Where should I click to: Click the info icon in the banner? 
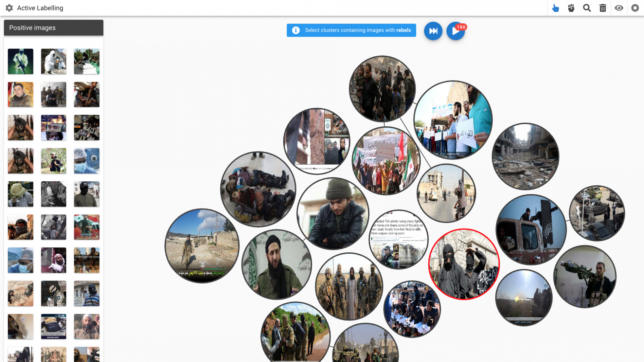click(x=296, y=30)
